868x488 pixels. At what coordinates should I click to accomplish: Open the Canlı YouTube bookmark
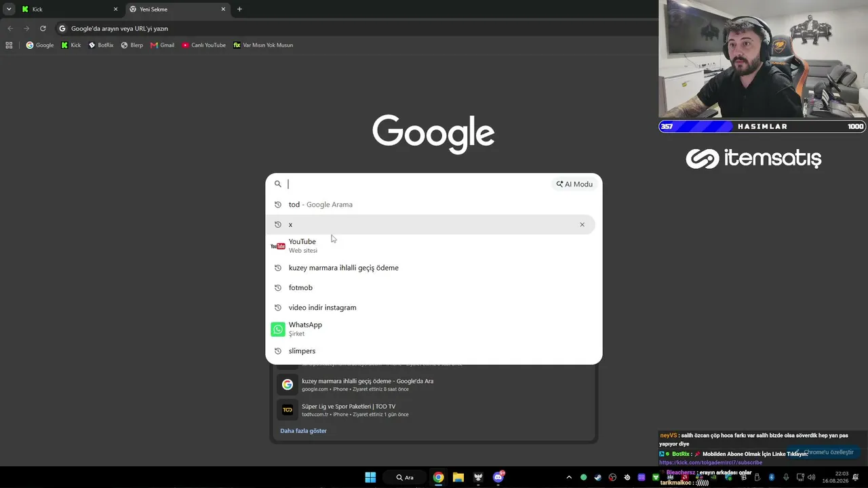[204, 45]
